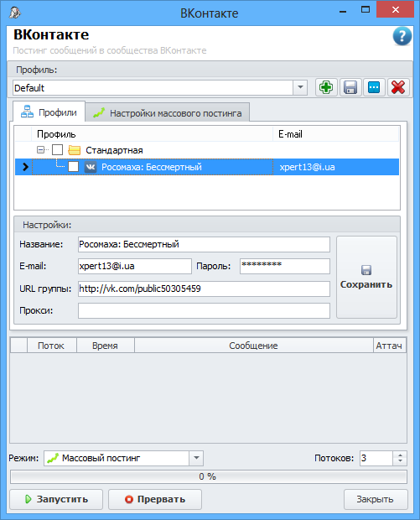420x520 pixels.
Task: Click the red X delete profile icon
Action: [398, 87]
